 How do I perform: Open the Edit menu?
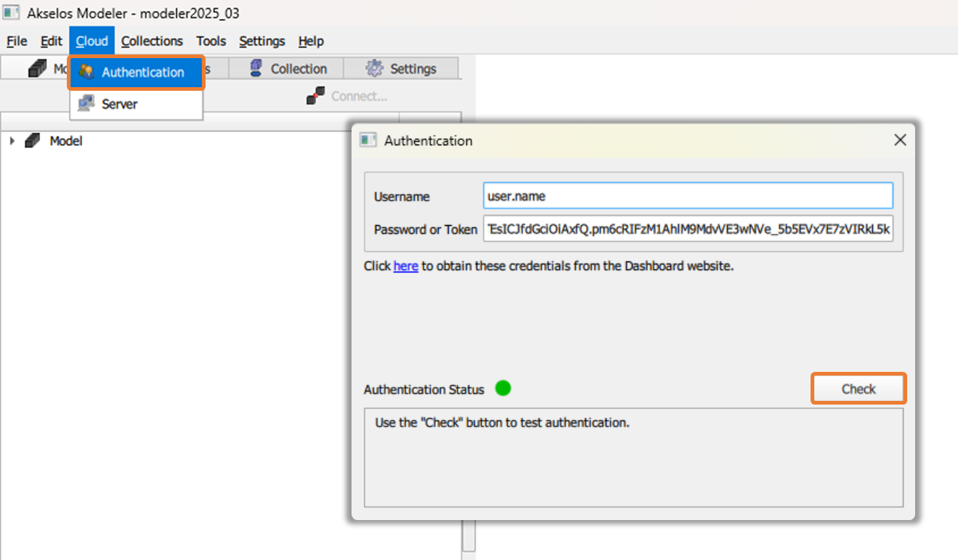(52, 41)
